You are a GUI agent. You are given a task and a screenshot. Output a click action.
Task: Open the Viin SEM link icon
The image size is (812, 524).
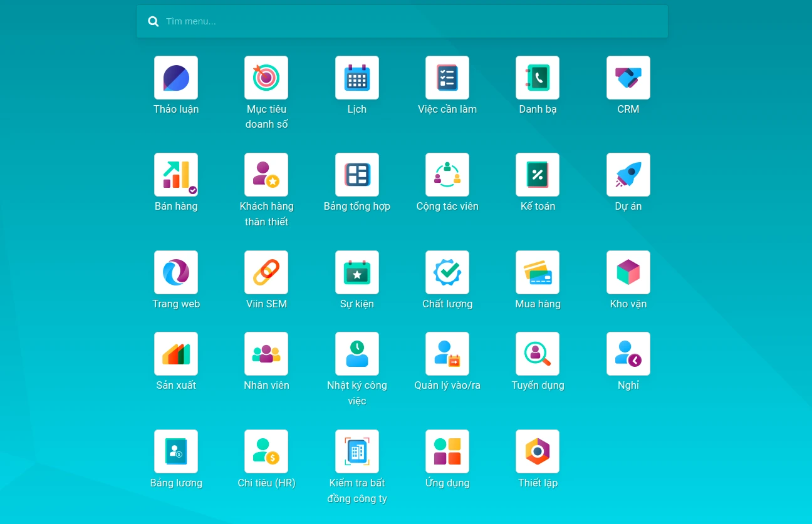(x=266, y=273)
